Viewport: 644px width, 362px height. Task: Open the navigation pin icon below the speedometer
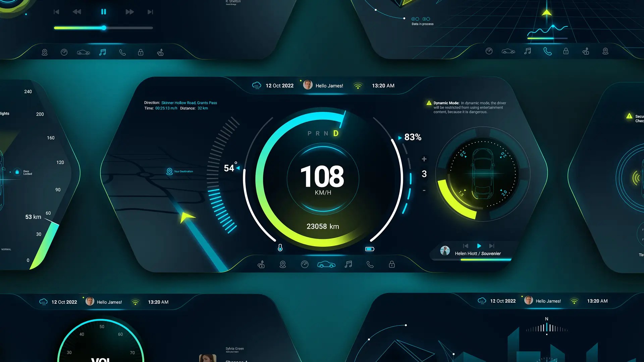pyautogui.click(x=283, y=264)
